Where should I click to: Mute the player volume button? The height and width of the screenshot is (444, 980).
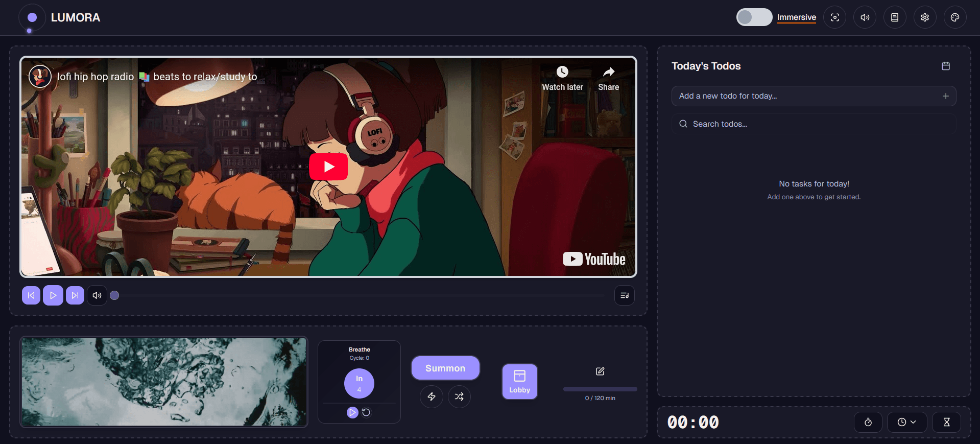pyautogui.click(x=97, y=295)
